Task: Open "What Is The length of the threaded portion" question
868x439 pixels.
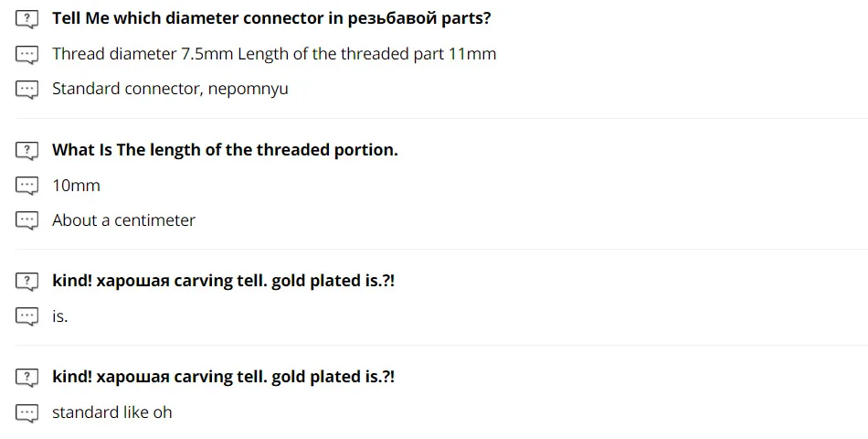Action: [225, 150]
